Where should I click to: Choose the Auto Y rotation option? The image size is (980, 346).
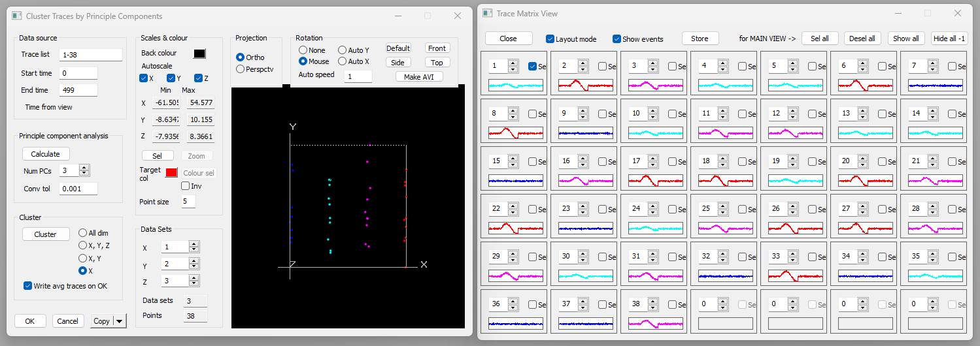(343, 50)
